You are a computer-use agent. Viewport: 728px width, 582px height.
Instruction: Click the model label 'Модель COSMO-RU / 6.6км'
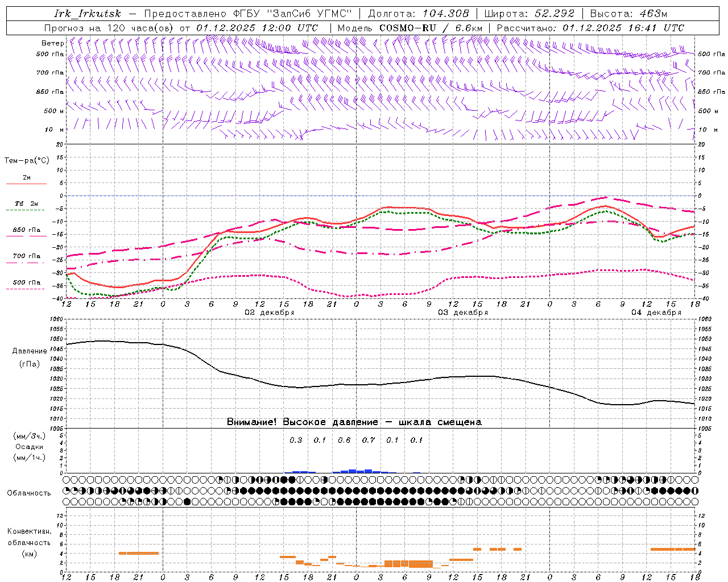click(410, 28)
